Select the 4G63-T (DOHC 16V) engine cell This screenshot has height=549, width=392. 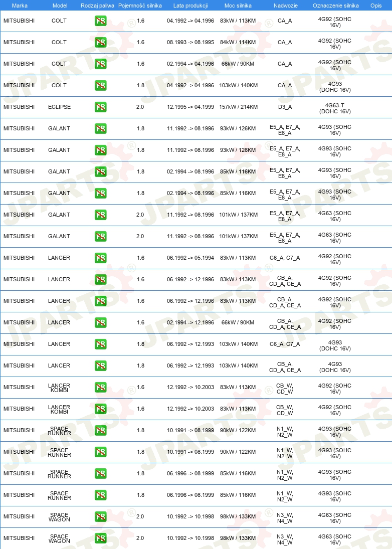(x=335, y=108)
